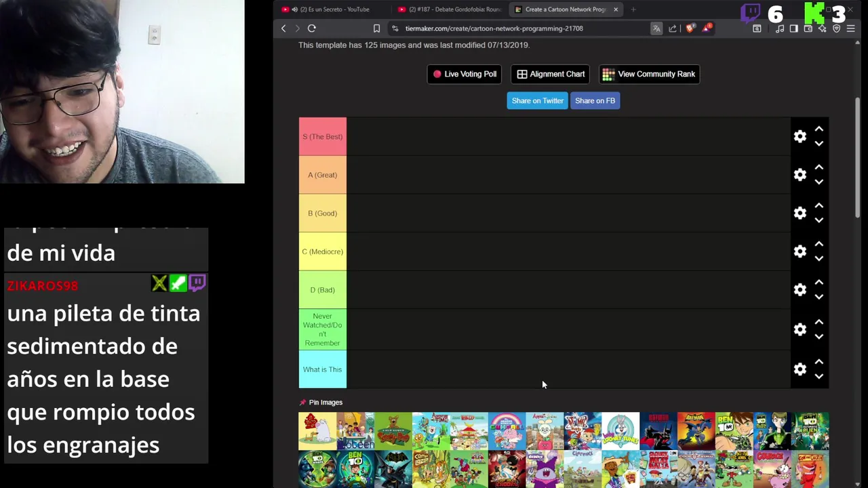Select the 6teen thumbnail
Screen dimensions: 868x488
[355, 431]
